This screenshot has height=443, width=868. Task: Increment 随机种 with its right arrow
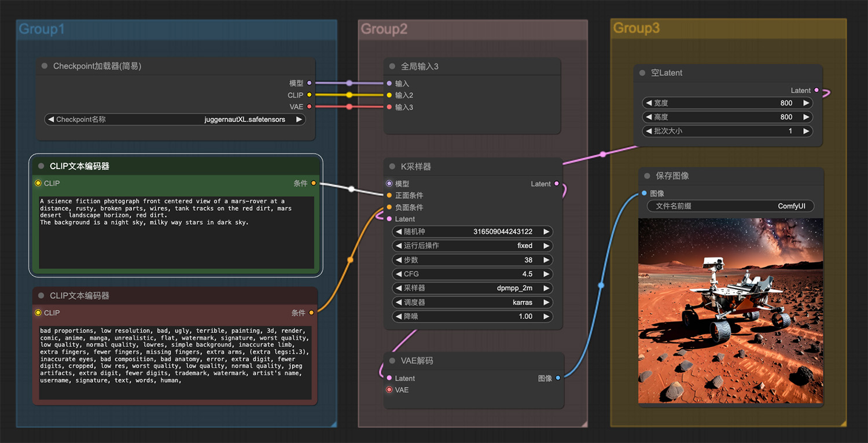point(546,232)
